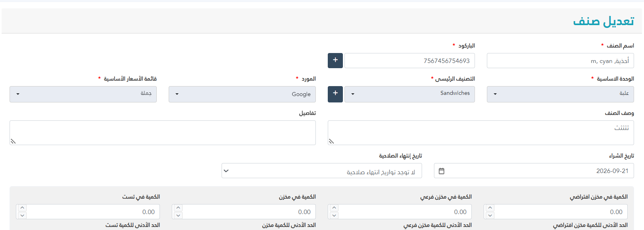Decrease الكمية في تست quantity spinner
Image resolution: width=644 pixels, height=230 pixels.
[22, 215]
